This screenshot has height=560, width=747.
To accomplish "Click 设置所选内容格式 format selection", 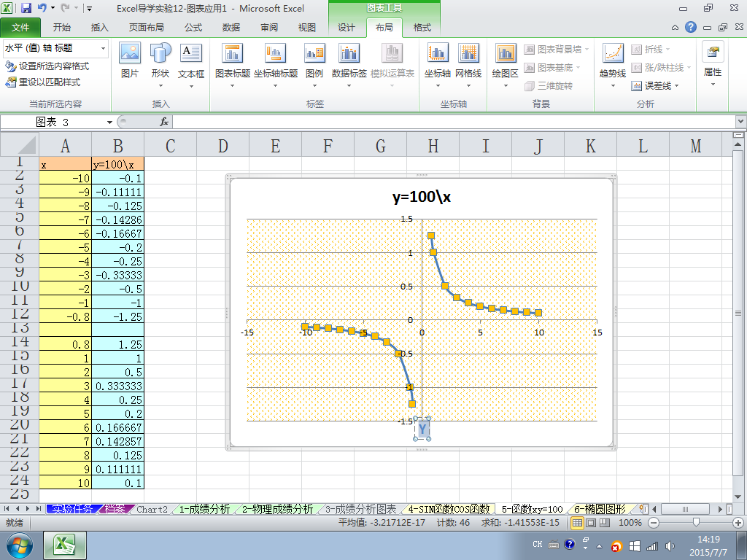I will click(47, 66).
